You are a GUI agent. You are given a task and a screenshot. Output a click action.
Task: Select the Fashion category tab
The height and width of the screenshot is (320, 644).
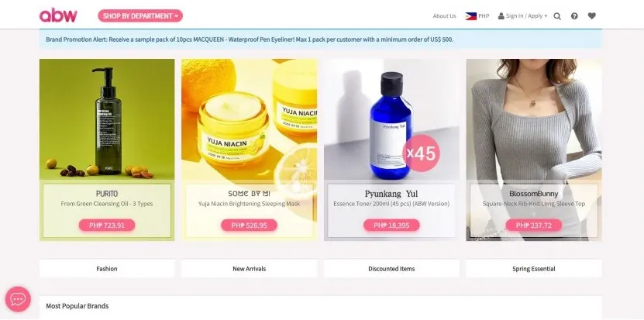click(107, 269)
